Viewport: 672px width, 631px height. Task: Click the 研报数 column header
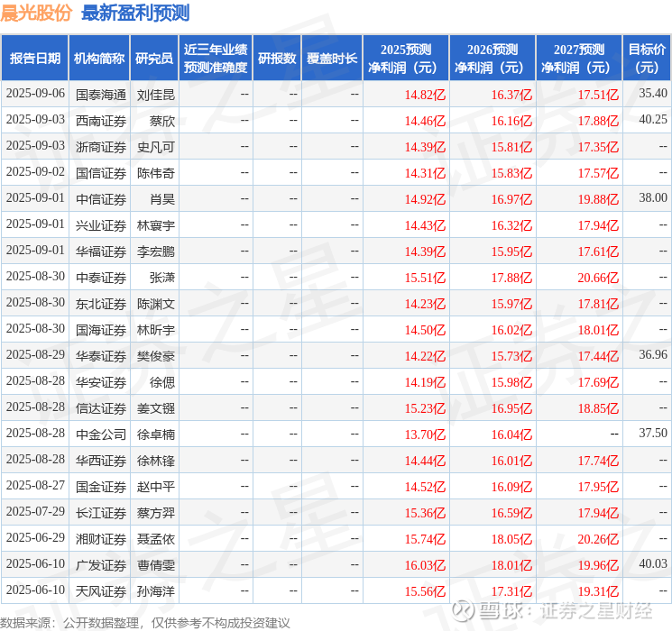277,58
